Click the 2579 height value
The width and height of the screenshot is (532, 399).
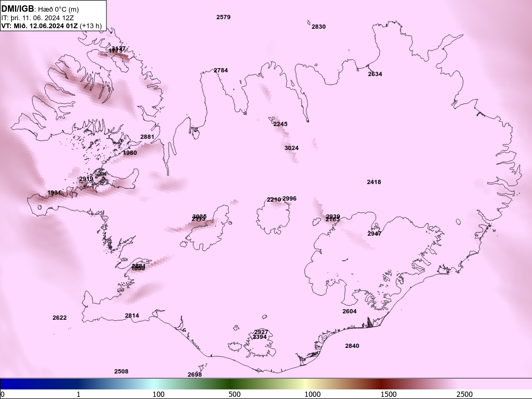pos(223,17)
